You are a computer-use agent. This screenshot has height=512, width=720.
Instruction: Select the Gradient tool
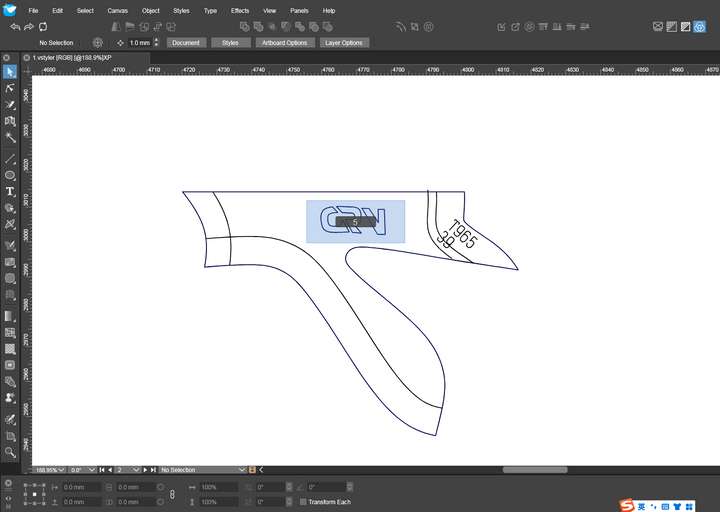pos(10,316)
